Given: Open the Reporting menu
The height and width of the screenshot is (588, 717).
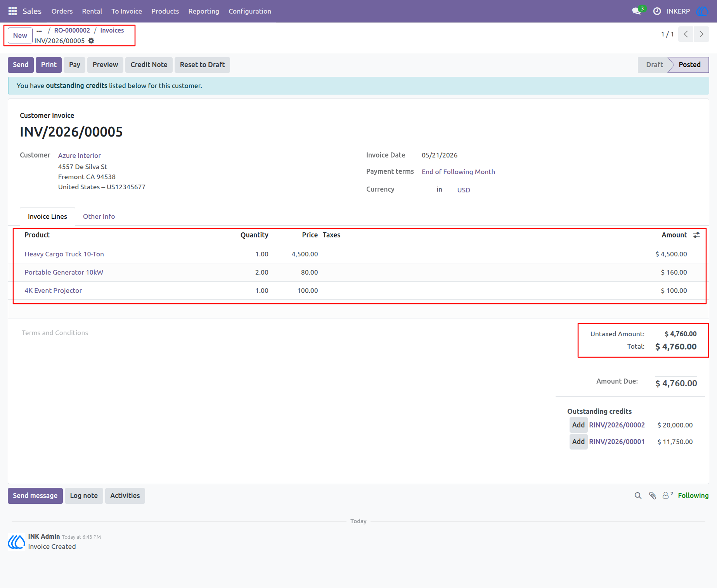Looking at the screenshot, I should pos(204,11).
